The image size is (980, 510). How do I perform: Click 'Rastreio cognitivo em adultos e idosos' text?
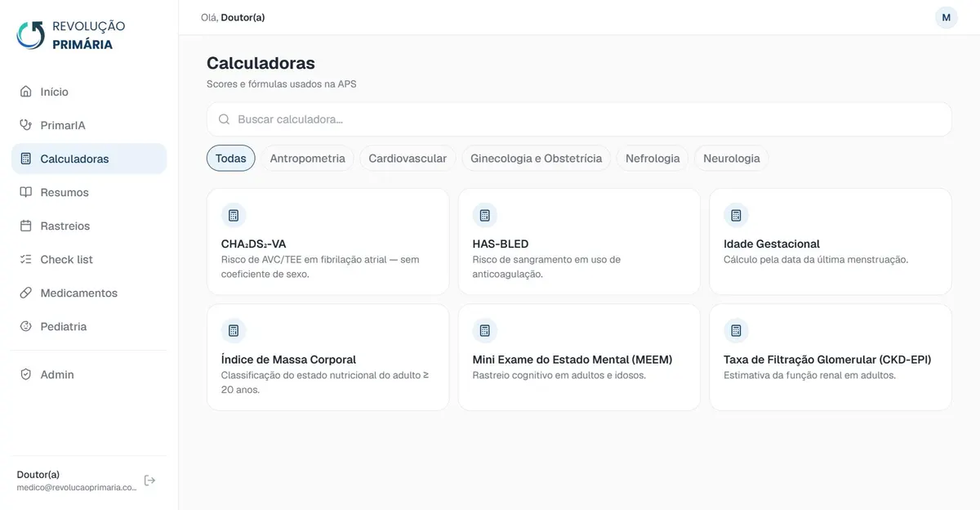pos(559,375)
